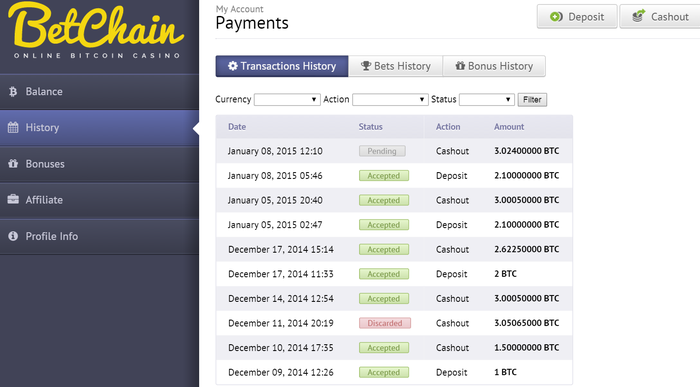Open the Status filter dropdown
The width and height of the screenshot is (700, 387).
click(487, 99)
